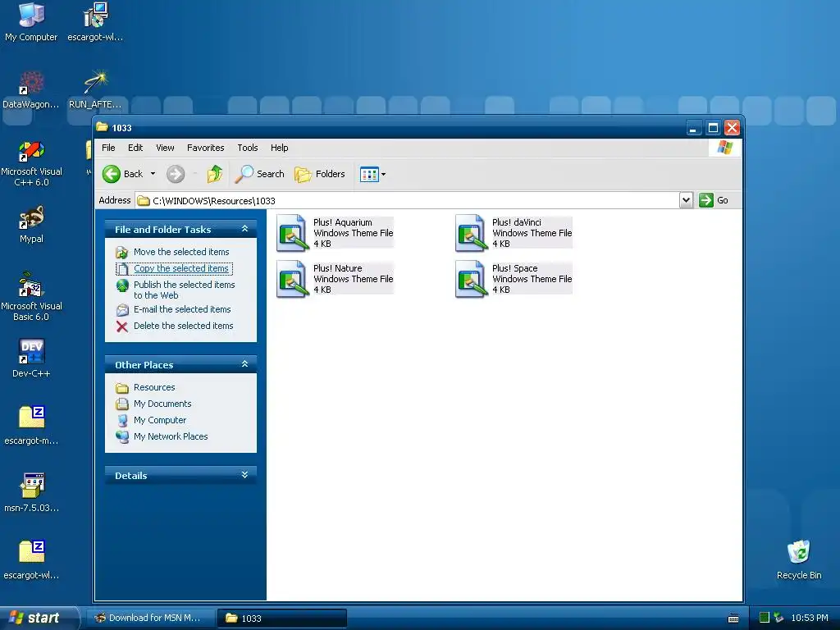Open the File menu
840x630 pixels.
coord(108,148)
